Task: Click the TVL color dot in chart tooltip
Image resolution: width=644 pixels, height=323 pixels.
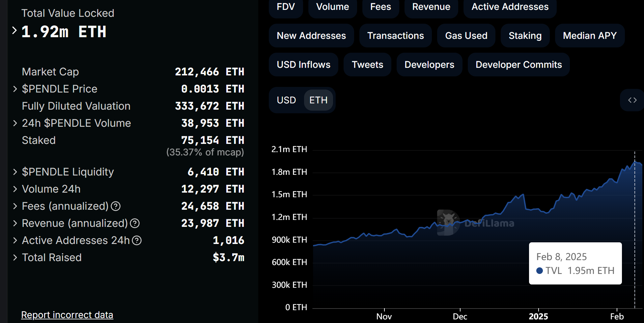Action: click(539, 271)
